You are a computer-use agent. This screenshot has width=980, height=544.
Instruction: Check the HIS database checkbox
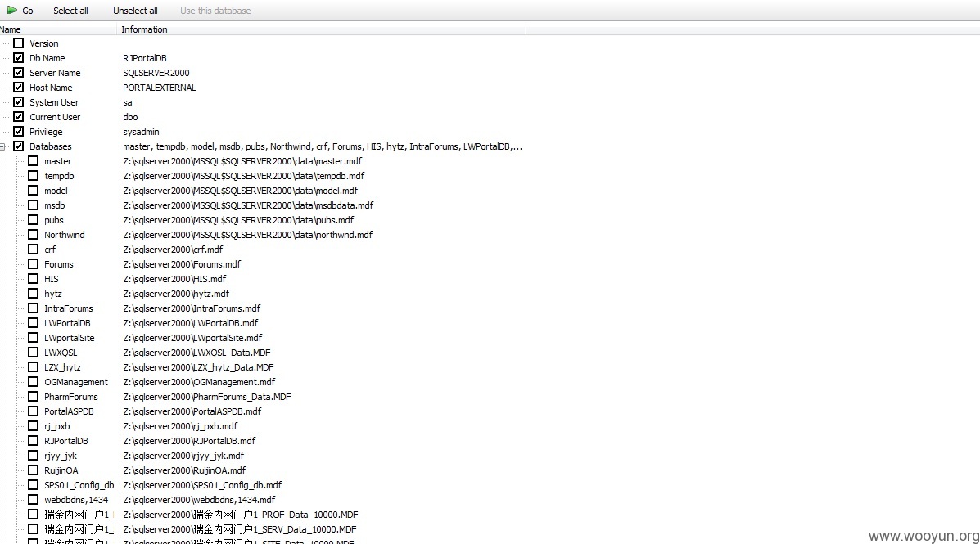pyautogui.click(x=33, y=279)
